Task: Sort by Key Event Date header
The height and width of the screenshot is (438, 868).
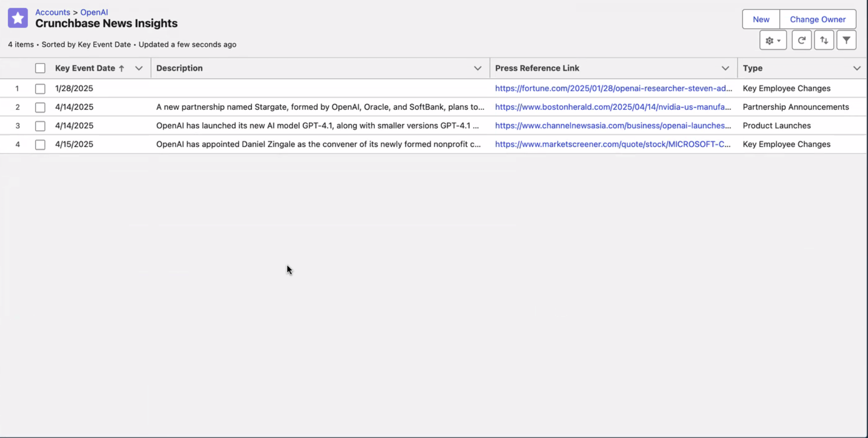Action: click(85, 68)
